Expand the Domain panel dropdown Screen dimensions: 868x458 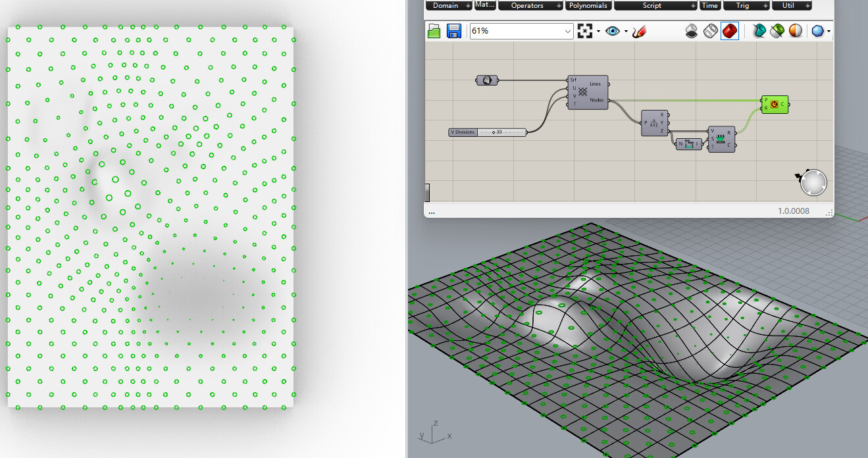(469, 5)
